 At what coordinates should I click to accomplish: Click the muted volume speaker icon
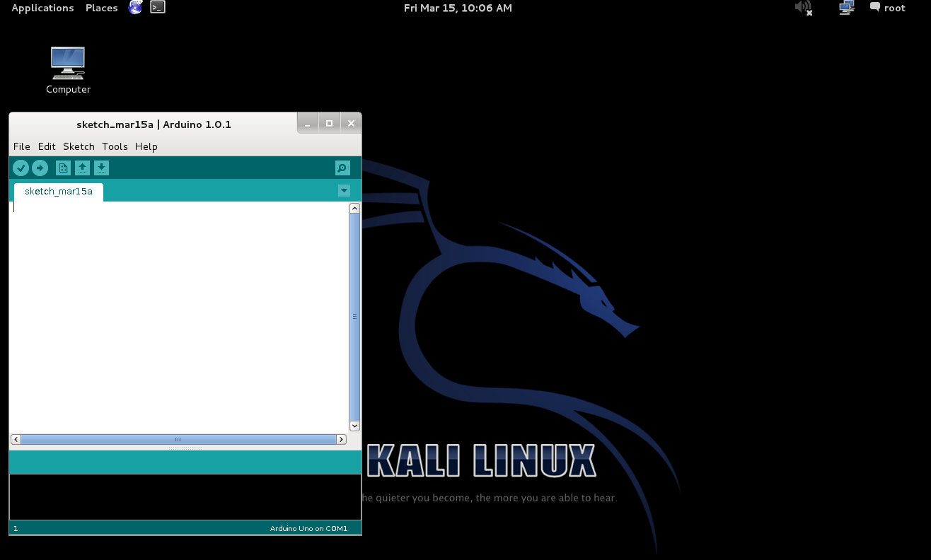click(x=803, y=8)
